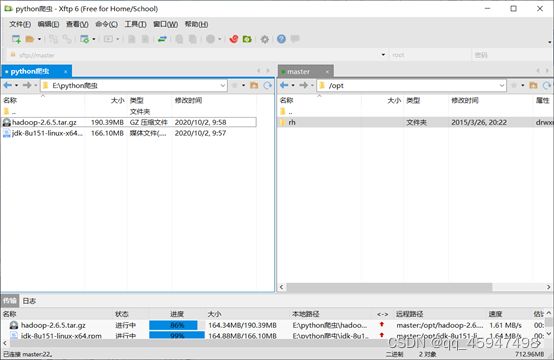The height and width of the screenshot is (360, 554).
Task: Click the Open Session folder icon
Action: click(x=30, y=39)
